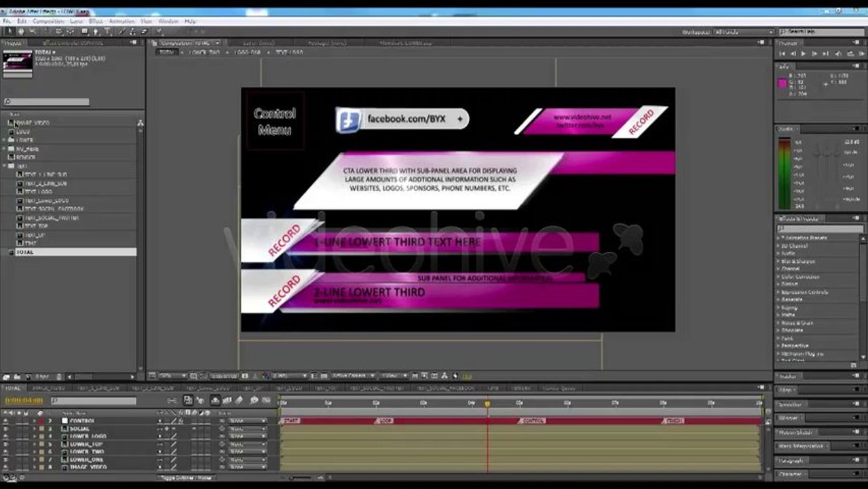
Task: Click the magenta color sample in Info panel
Action: [x=782, y=84]
